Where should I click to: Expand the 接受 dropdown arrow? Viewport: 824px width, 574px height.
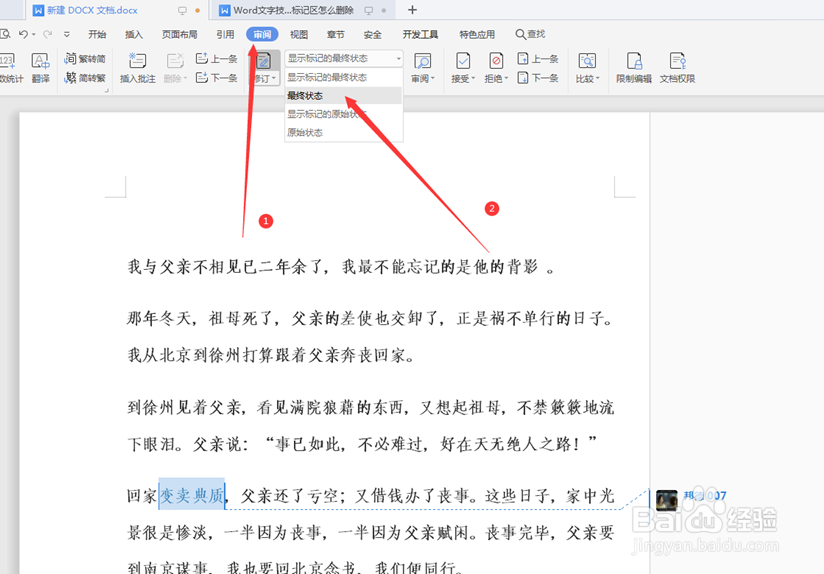click(473, 79)
